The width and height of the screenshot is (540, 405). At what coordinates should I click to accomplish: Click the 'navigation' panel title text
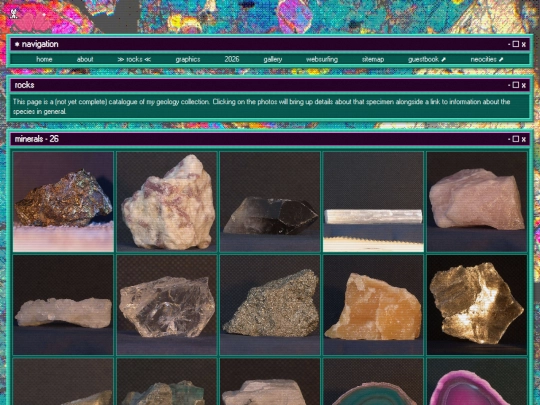[40, 44]
